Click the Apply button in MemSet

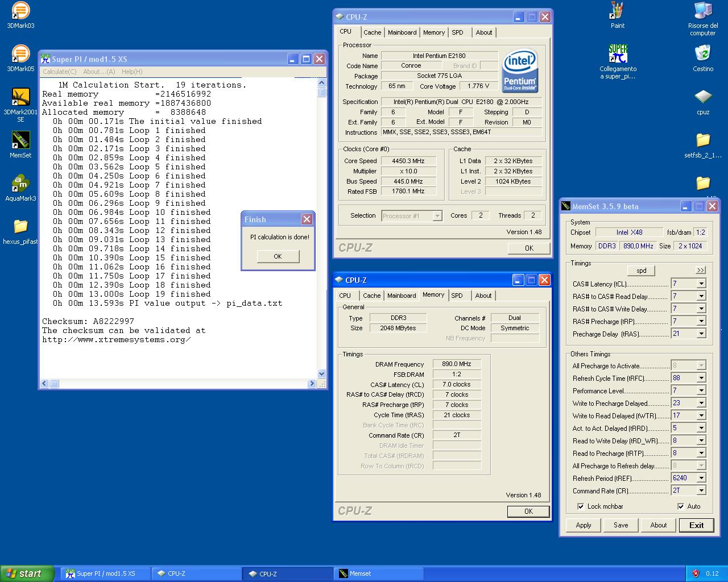pos(584,525)
